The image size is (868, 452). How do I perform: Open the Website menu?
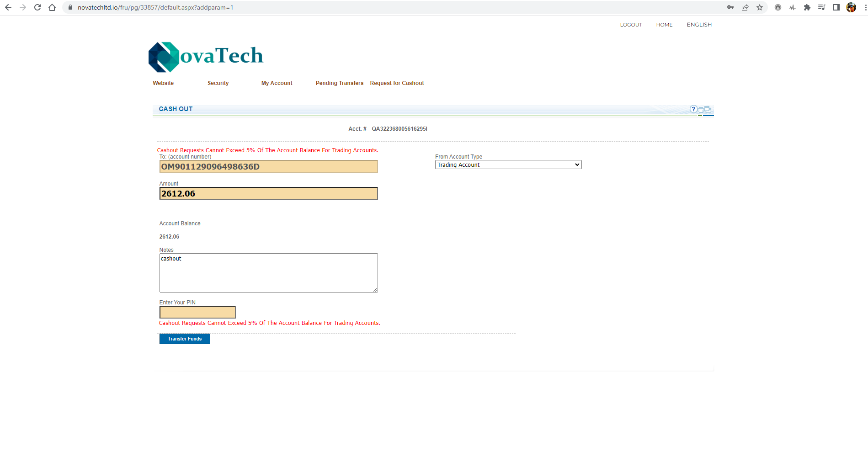pyautogui.click(x=163, y=83)
